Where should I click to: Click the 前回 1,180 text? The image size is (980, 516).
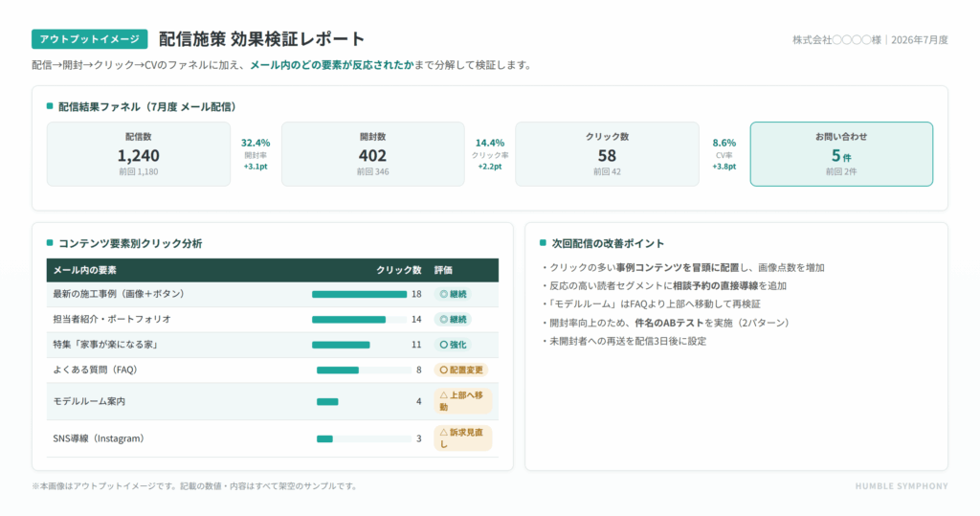139,171
